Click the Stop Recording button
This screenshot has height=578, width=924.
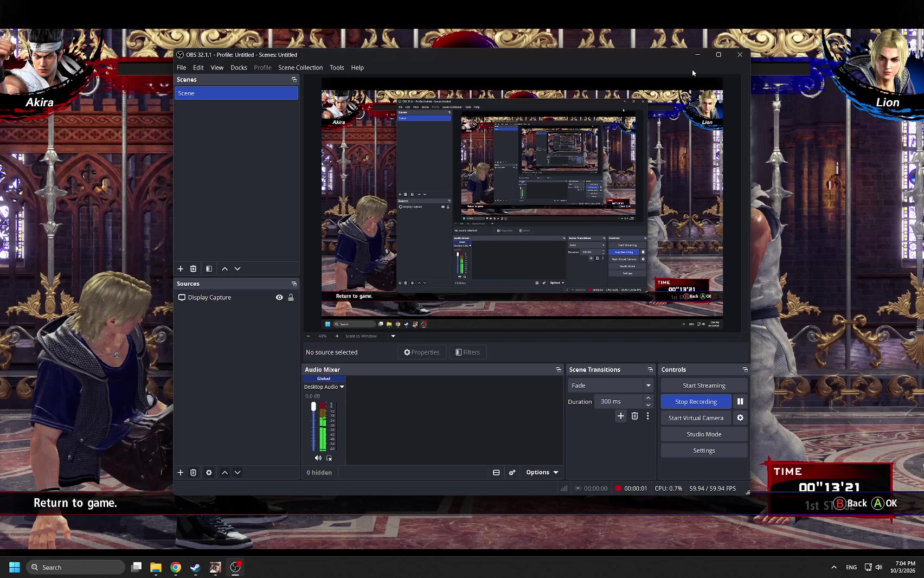tap(696, 402)
